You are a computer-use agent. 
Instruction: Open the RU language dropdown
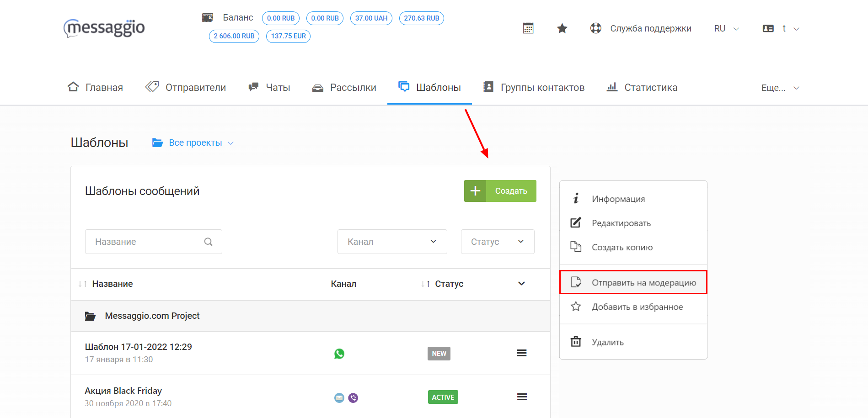[x=727, y=28]
